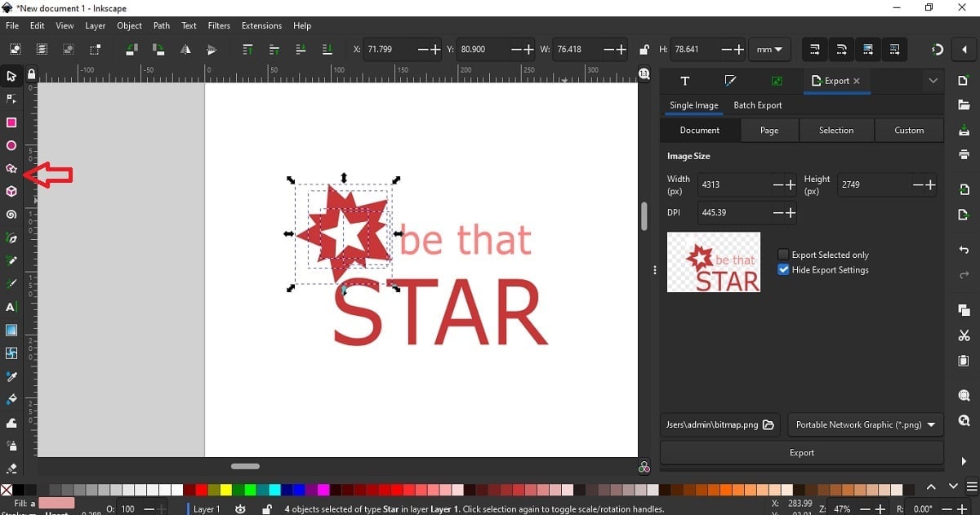This screenshot has width=980, height=515.
Task: Open the Path menu
Action: pyautogui.click(x=161, y=25)
